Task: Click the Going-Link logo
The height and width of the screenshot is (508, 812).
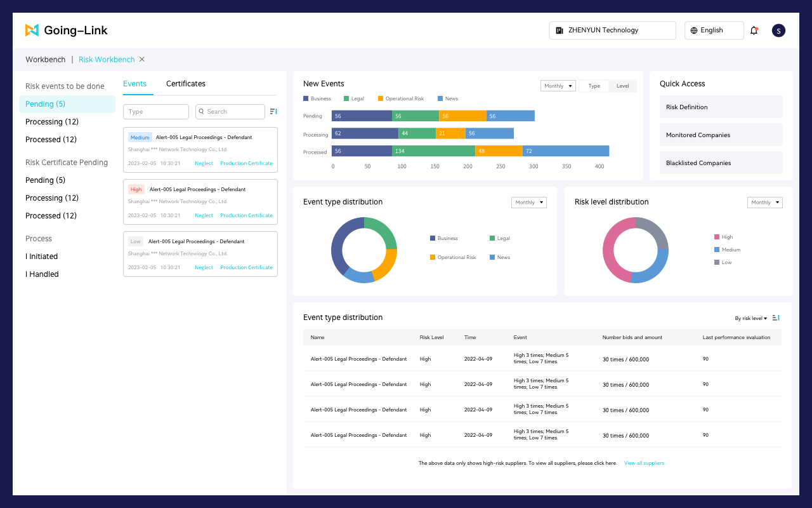Action: point(67,30)
